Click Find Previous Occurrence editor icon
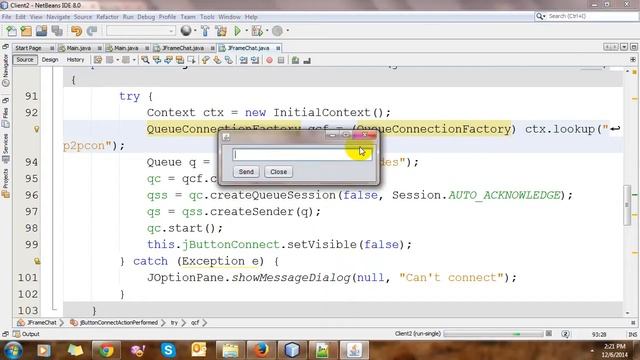Screen dimensions: 640x360 (157, 60)
